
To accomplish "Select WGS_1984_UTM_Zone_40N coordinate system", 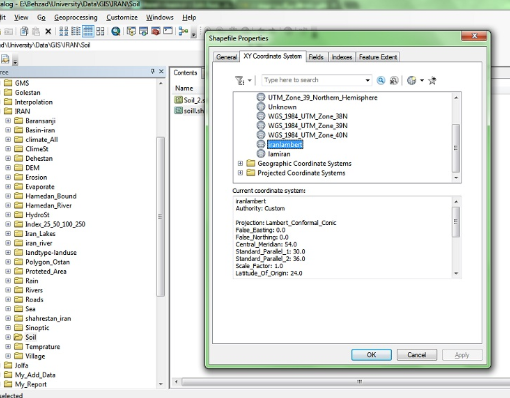I will click(307, 135).
